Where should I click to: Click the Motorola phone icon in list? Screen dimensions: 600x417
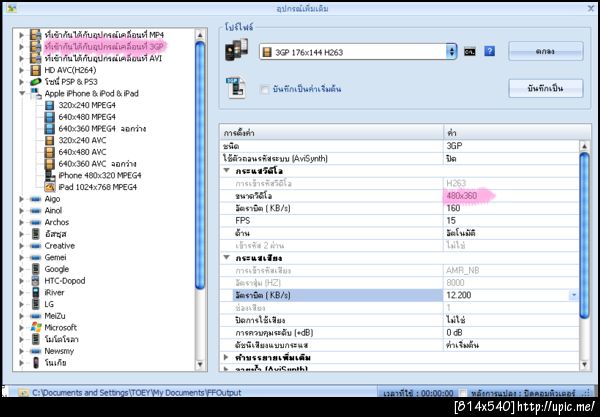point(36,339)
